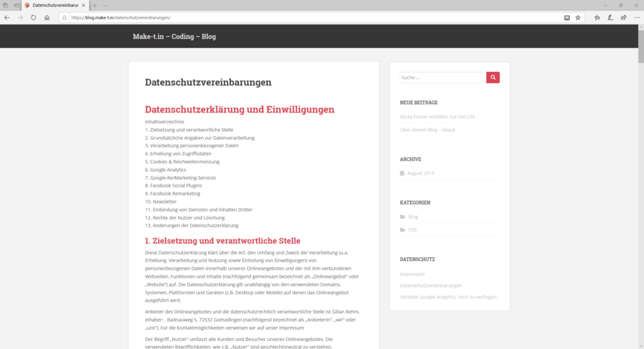Screen dimensions: 644x349
Task: Open reading view icon
Action: (567, 18)
